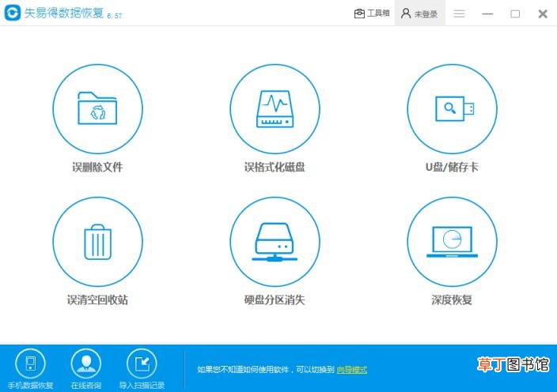This screenshot has height=392, width=557.
Task: Open the 导入扫描记录 import scan record icon
Action: (142, 364)
